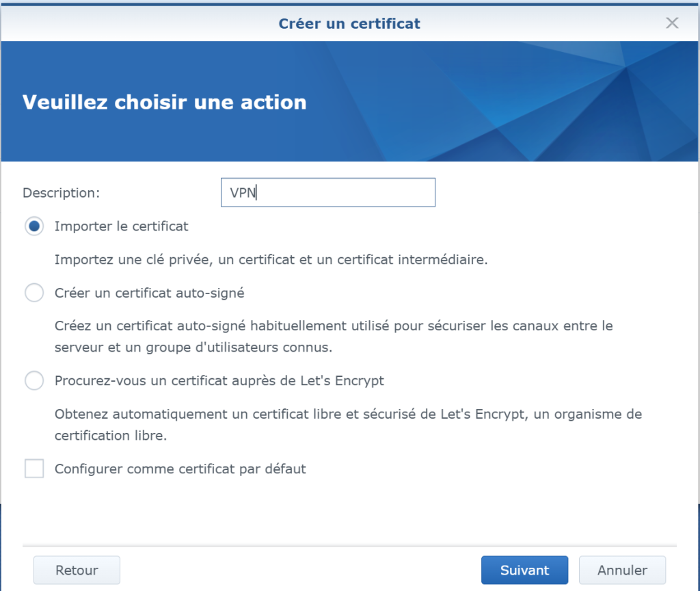700x591 pixels.
Task: Close the Créer un certificat dialog
Action: point(672,23)
